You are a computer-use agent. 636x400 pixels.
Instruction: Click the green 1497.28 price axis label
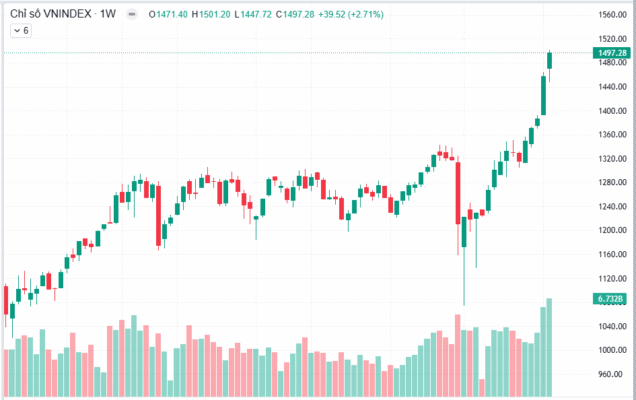click(x=608, y=52)
